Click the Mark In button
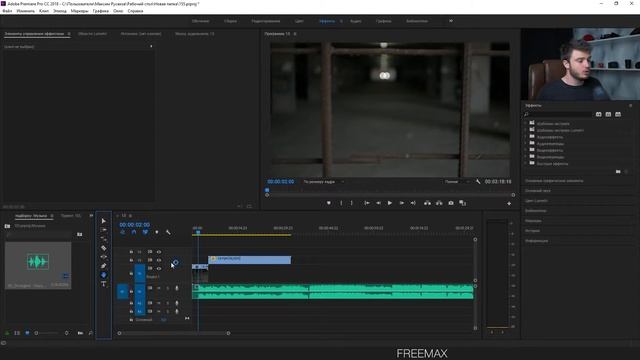Viewport: 640px width, 360px height. coord(341,203)
